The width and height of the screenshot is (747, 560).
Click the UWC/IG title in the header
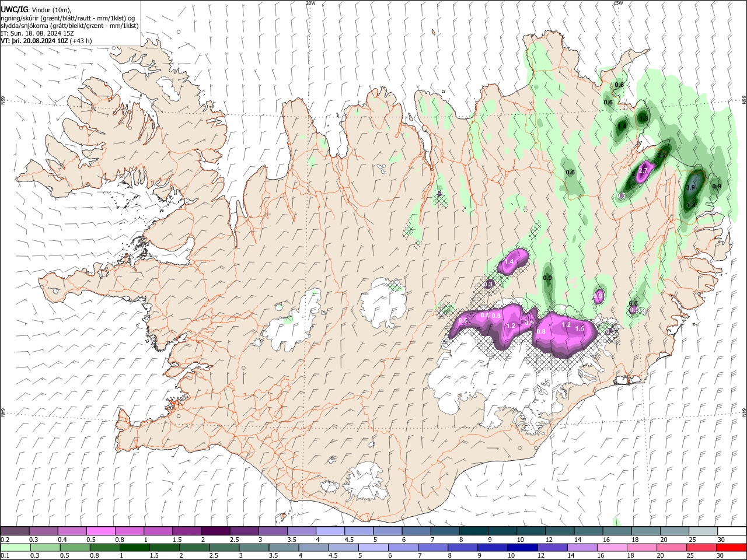click(x=13, y=9)
